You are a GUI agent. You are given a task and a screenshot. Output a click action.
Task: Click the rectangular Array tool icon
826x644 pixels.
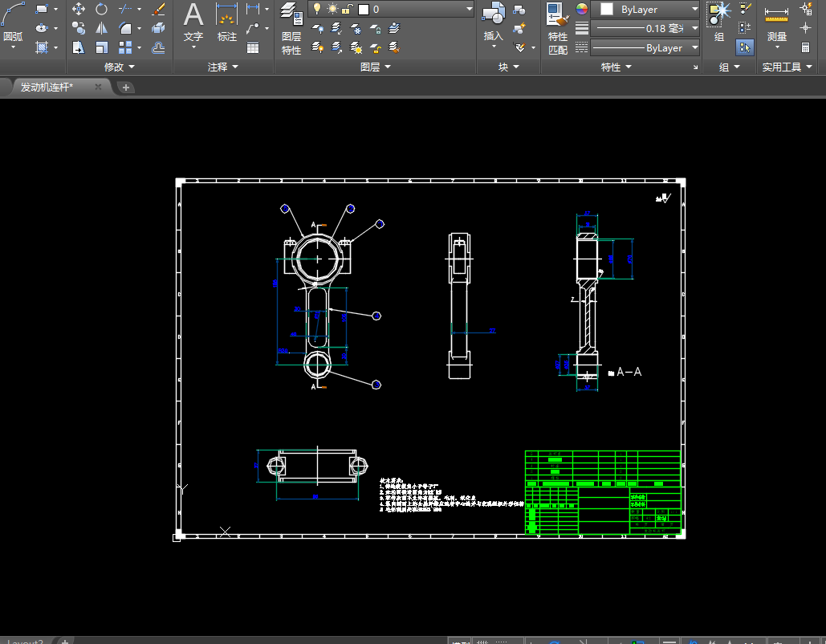coord(125,48)
